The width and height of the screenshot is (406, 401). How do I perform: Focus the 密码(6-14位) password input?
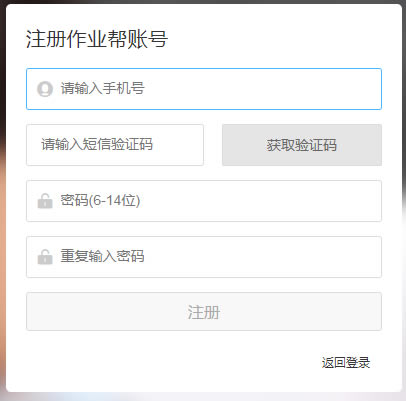204,201
